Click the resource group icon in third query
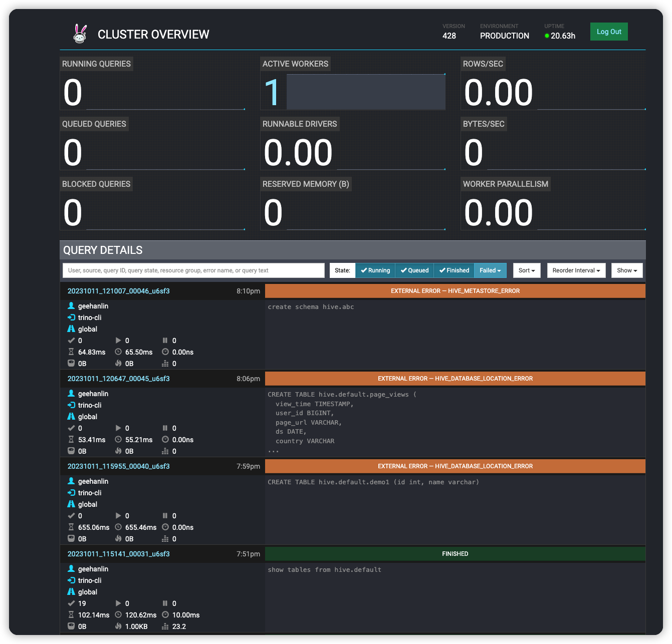Screen dimensions: 672x644 (71, 504)
